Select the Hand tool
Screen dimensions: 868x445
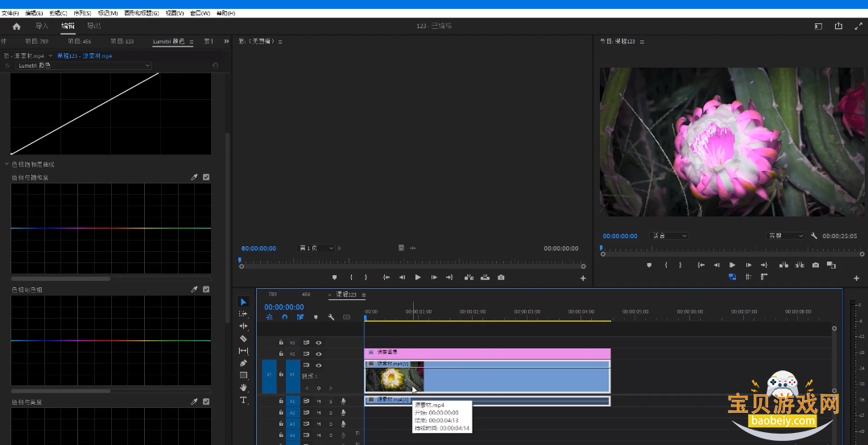243,387
